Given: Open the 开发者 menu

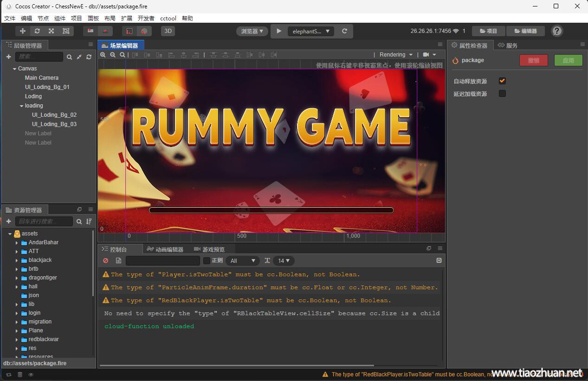Looking at the screenshot, I should click(x=146, y=19).
